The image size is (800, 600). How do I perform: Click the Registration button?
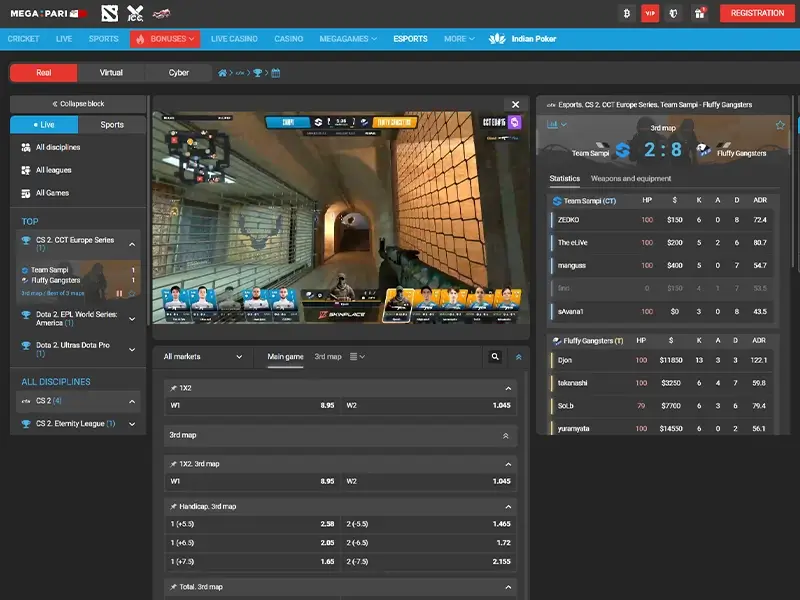pyautogui.click(x=757, y=13)
